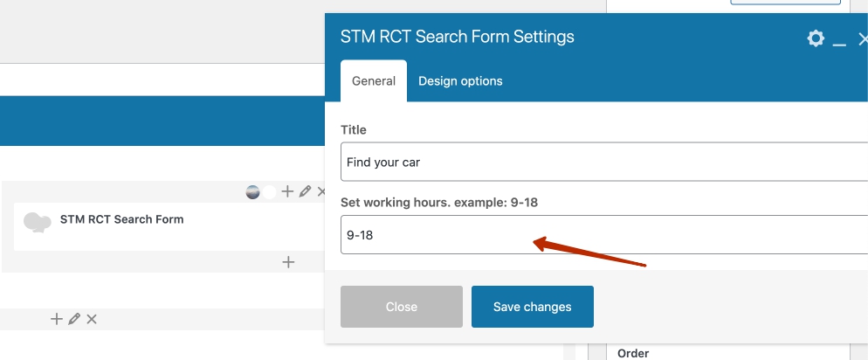Click the white circle next to the gradient circle
Image resolution: width=868 pixels, height=360 pixels.
tap(270, 192)
